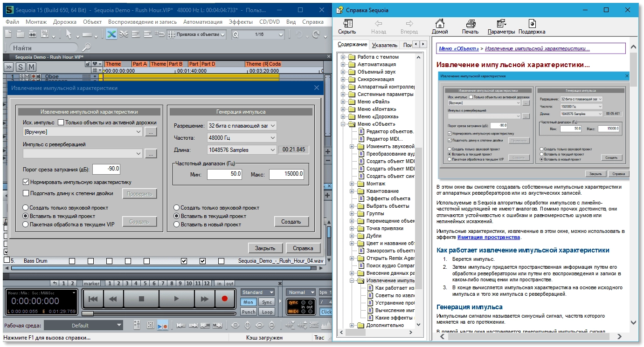Uncheck Нормировать импульсную характеристику

tap(26, 182)
